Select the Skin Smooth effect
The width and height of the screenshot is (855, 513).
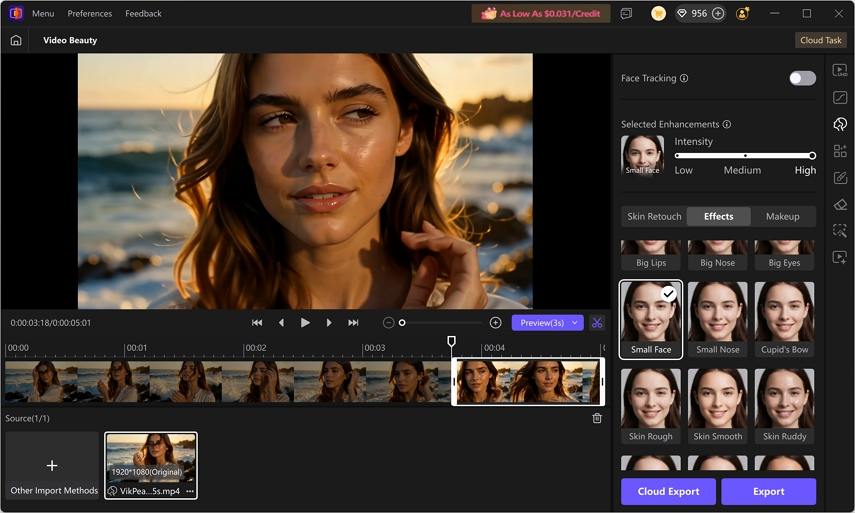718,406
